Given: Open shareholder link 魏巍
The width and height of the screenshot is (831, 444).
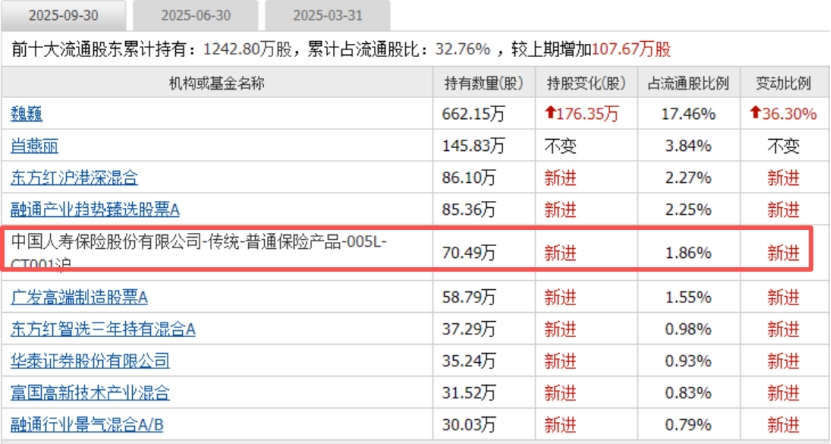Looking at the screenshot, I should (x=26, y=114).
